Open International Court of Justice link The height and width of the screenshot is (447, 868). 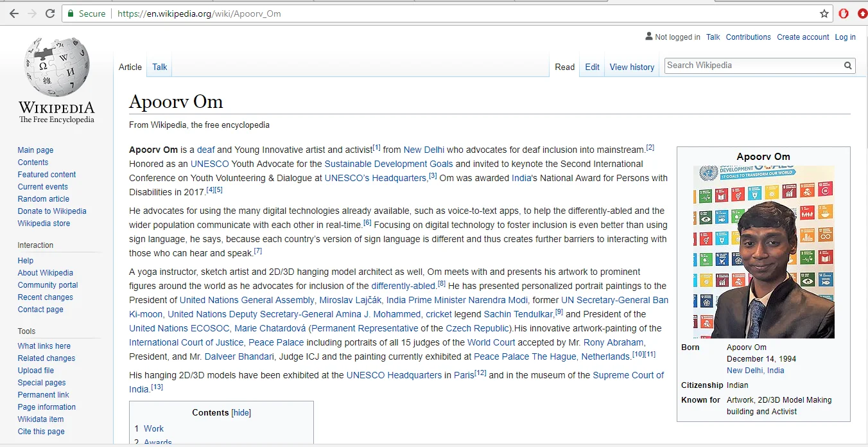click(x=186, y=343)
